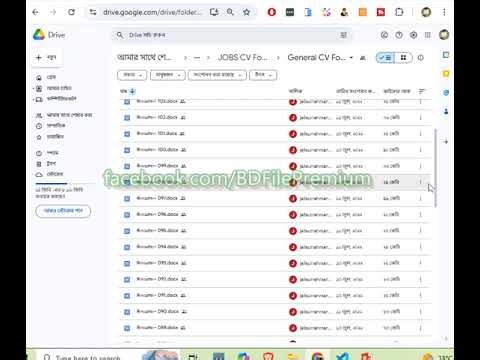
Task: Open General CV Fo... folder dropdown
Action: tap(351, 58)
